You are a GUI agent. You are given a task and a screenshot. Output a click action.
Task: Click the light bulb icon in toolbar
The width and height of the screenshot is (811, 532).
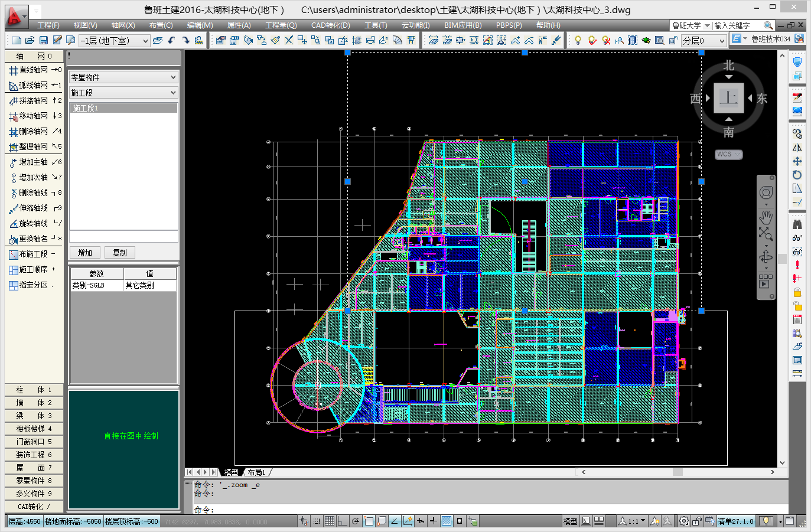578,40
